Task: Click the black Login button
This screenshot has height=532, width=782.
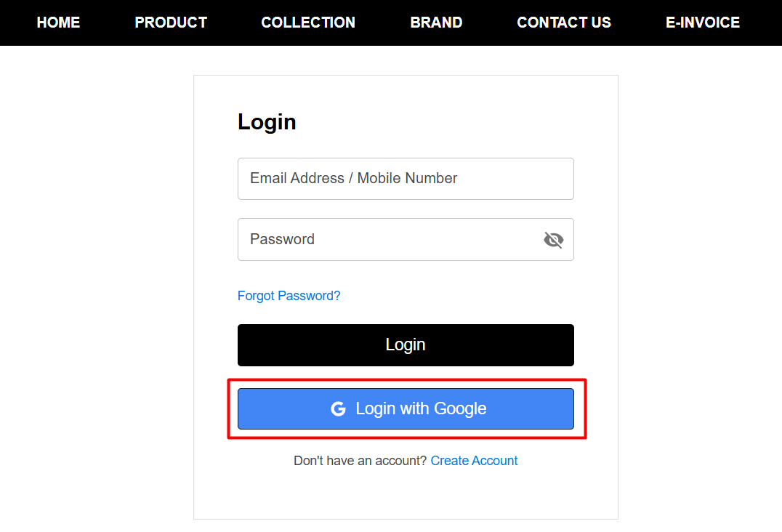Action: (x=406, y=344)
